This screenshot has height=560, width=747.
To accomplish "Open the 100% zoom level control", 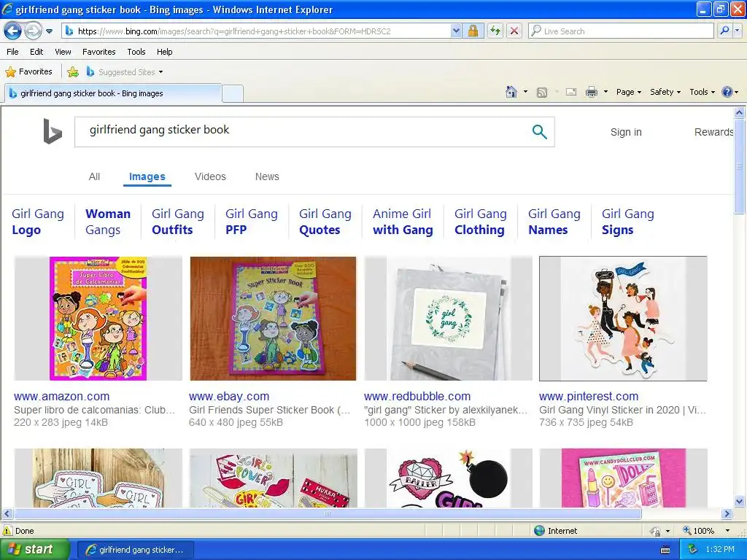I will pos(707,531).
